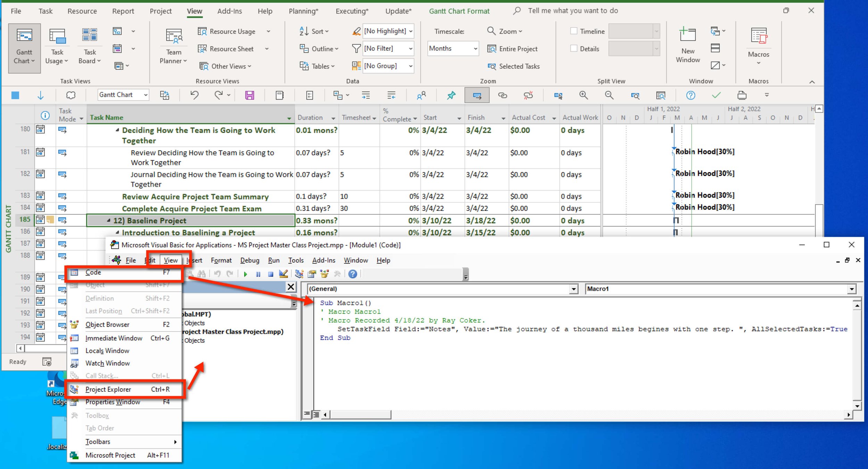Click the Reset stop square in VBA toolbar
868x469 pixels.
270,274
